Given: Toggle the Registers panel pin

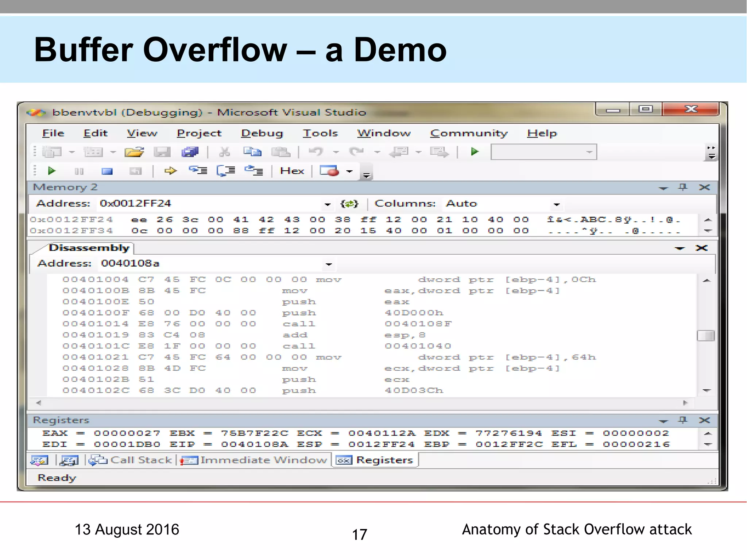Looking at the screenshot, I should point(683,420).
